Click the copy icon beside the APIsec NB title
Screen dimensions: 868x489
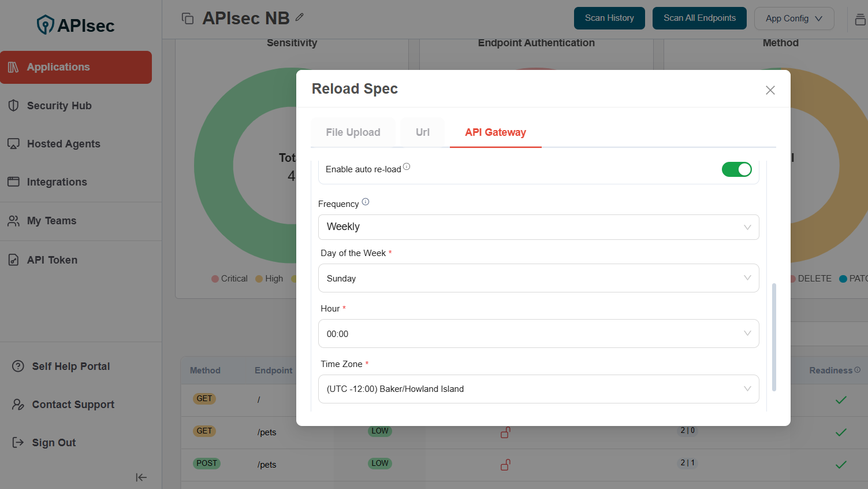pyautogui.click(x=187, y=18)
